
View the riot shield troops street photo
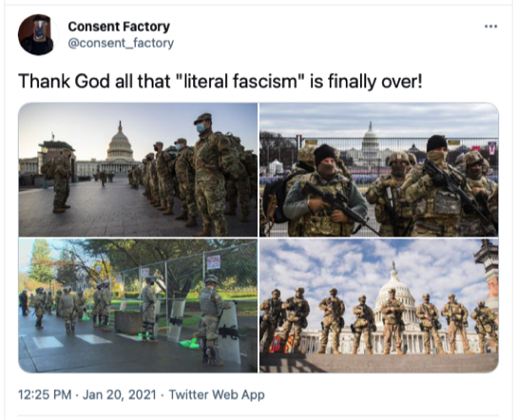click(x=138, y=306)
